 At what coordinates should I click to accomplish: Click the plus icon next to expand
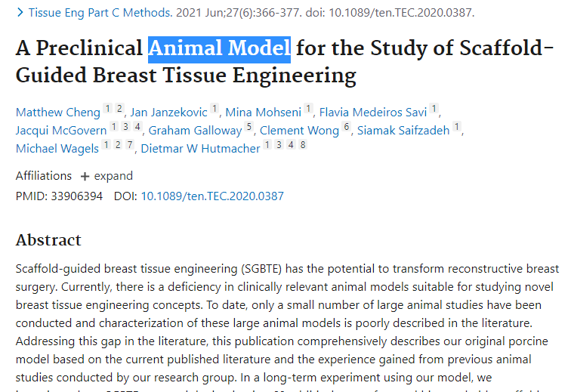(85, 177)
